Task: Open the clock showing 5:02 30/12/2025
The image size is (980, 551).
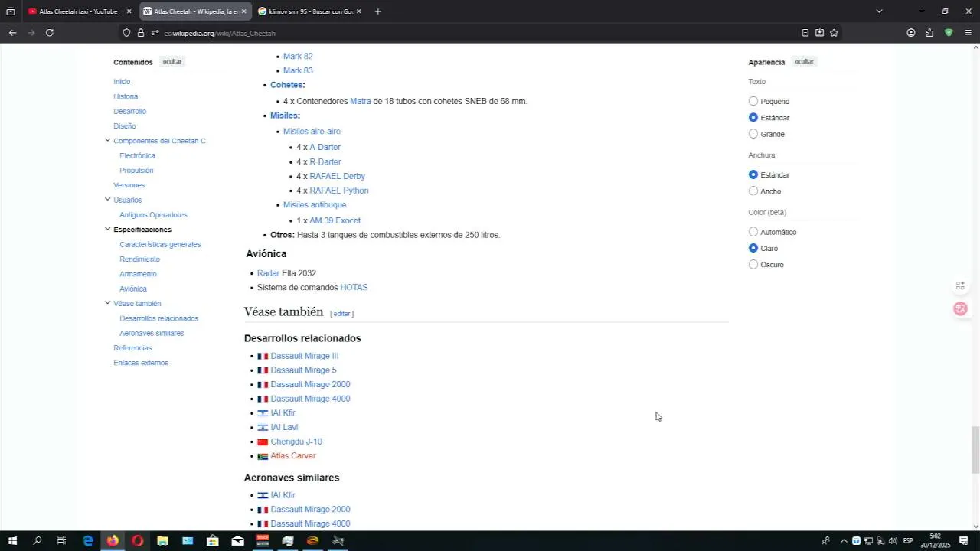Action: coord(935,541)
